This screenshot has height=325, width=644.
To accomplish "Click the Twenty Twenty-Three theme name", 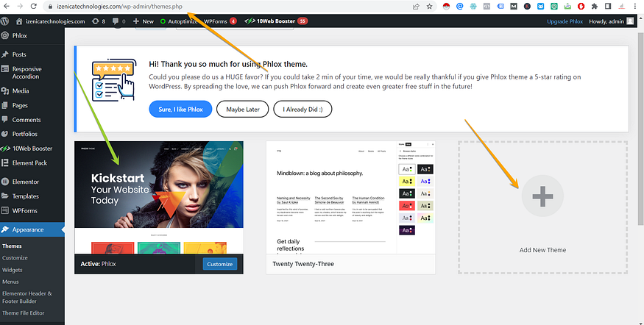I will coord(303,264).
